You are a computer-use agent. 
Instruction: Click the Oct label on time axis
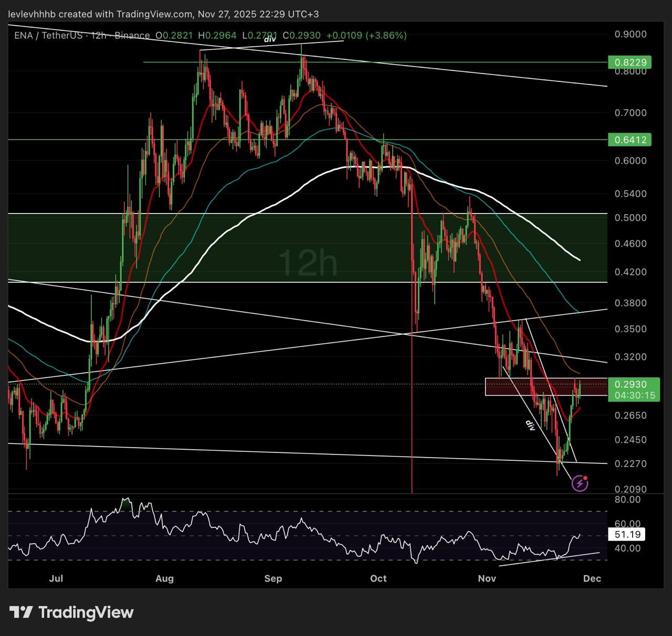378,578
